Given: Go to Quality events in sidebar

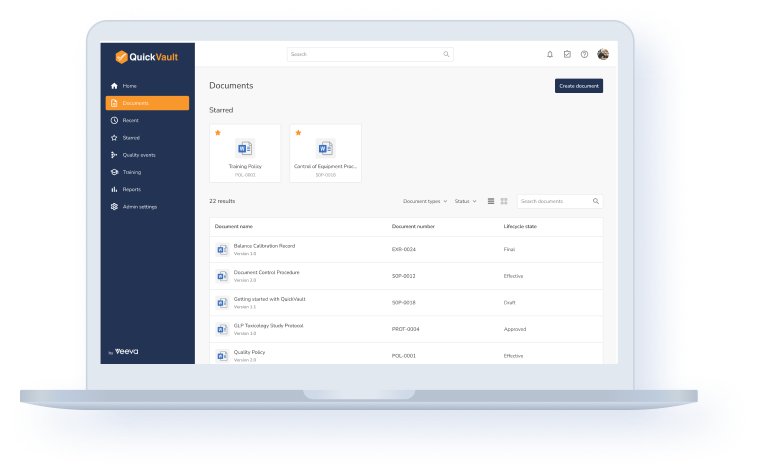Looking at the screenshot, I should (138, 155).
